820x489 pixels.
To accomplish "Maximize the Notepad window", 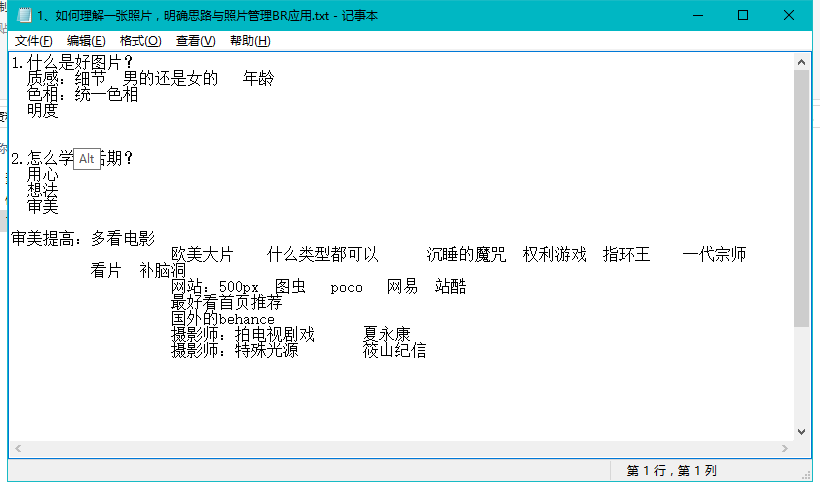I will point(743,15).
